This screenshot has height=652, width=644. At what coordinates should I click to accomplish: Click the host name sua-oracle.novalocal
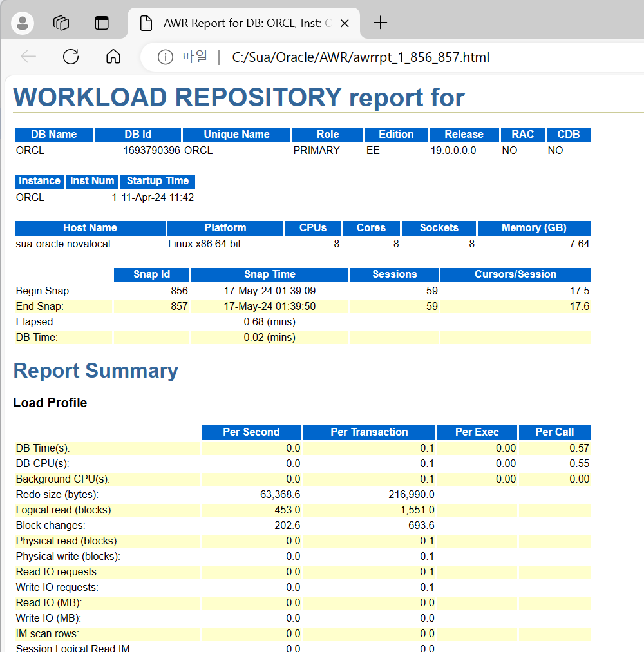coord(62,244)
